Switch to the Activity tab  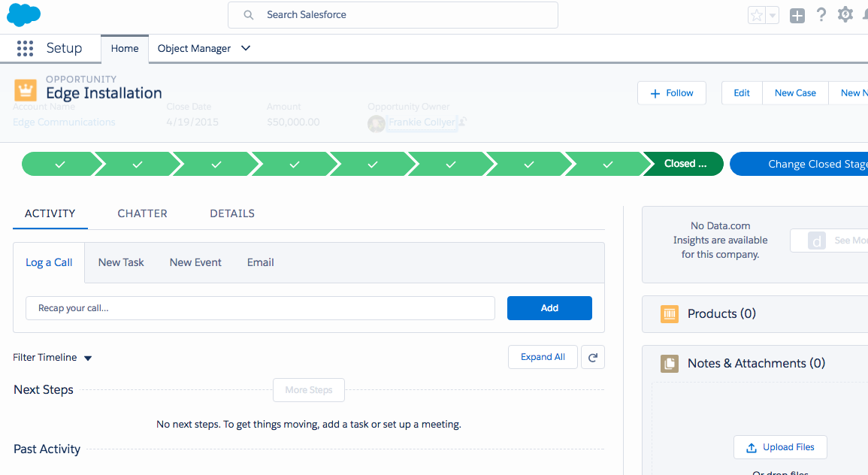50,213
